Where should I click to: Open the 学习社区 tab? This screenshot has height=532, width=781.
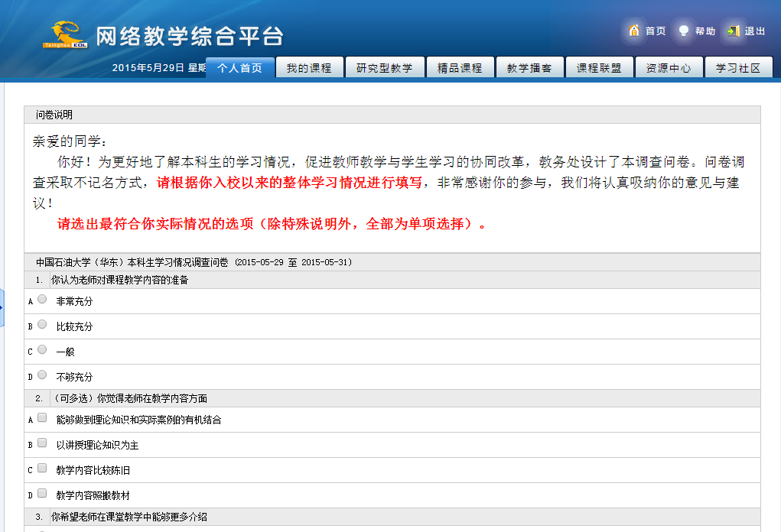[738, 68]
